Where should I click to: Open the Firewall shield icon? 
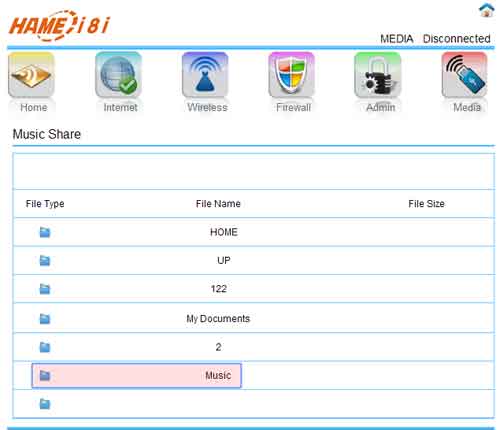tap(292, 75)
